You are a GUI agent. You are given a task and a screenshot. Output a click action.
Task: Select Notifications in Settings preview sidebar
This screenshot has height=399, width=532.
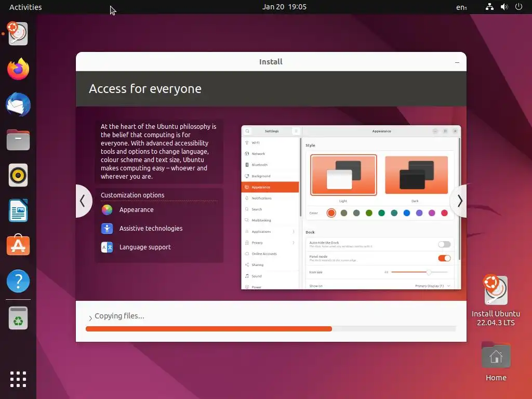[270, 198]
